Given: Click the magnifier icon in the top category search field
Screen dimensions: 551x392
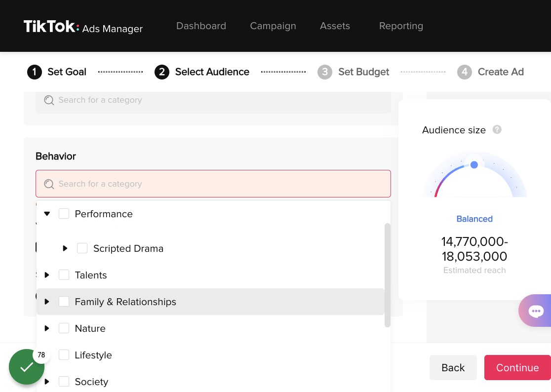Looking at the screenshot, I should [49, 100].
